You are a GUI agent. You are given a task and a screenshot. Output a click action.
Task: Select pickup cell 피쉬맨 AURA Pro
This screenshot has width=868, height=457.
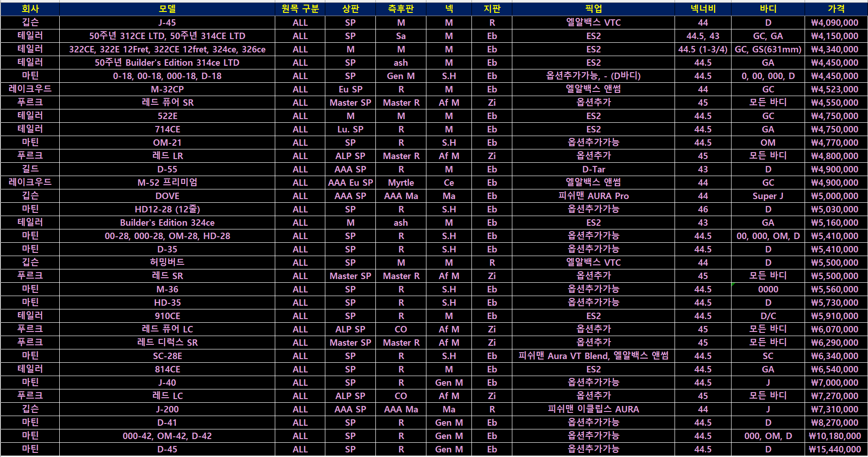593,196
